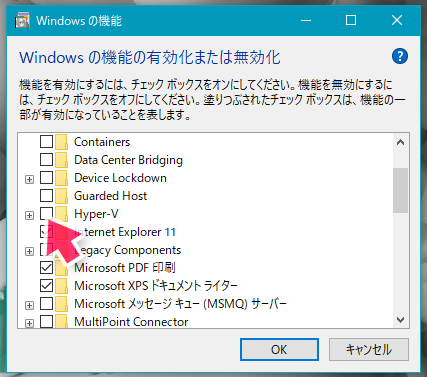
Task: Click the MSMQ サーバー folder icon
Action: pos(61,304)
